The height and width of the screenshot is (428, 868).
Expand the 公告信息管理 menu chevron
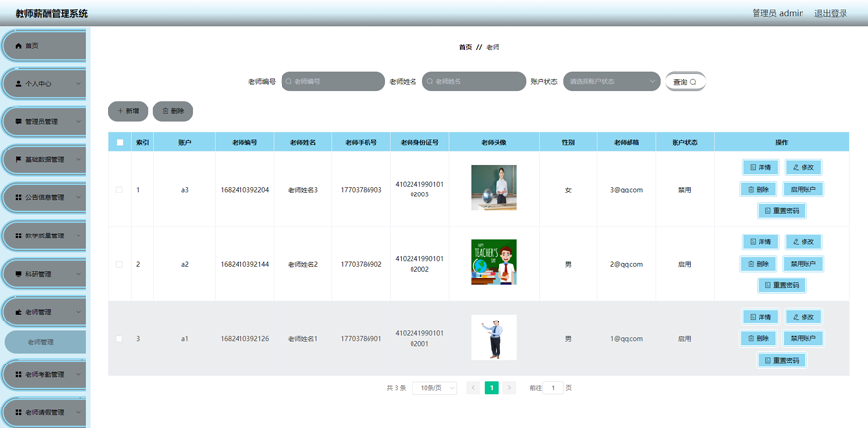tap(78, 197)
